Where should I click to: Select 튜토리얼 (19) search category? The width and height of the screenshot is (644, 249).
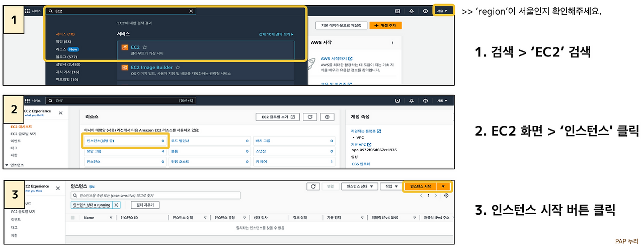click(x=67, y=80)
